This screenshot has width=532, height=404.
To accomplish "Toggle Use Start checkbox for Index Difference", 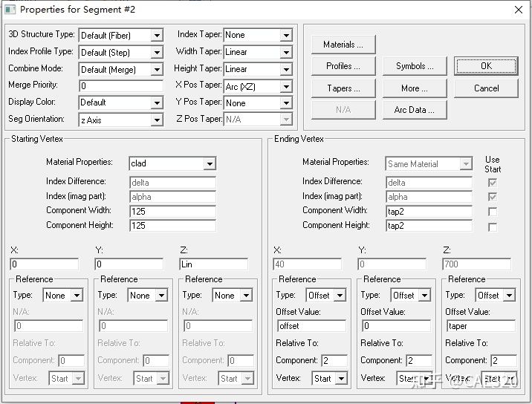I will point(493,183).
